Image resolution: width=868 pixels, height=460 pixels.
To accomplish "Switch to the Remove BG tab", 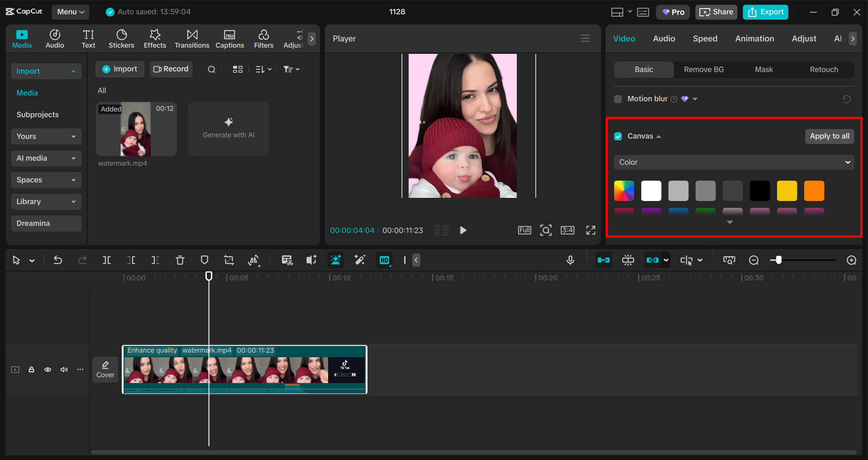I will pos(703,69).
